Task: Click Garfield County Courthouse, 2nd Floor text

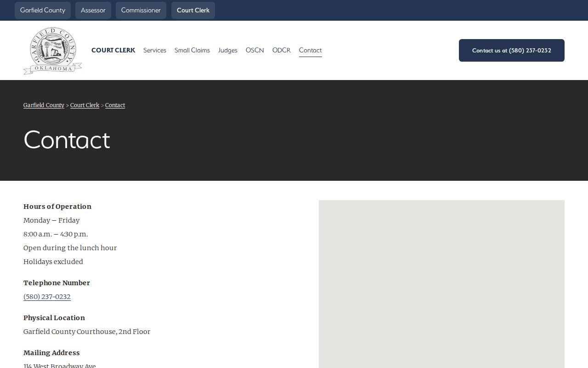Action: pos(87,332)
